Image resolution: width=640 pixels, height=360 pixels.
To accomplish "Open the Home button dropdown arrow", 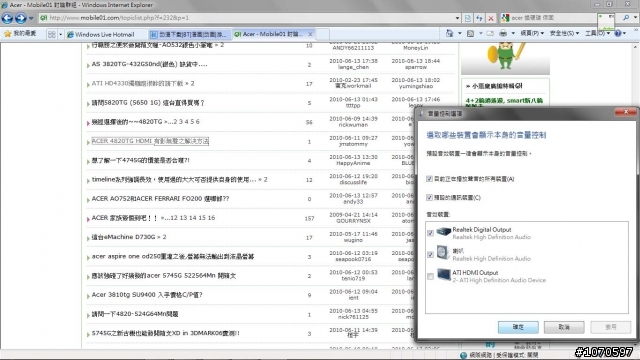I will tap(460, 33).
